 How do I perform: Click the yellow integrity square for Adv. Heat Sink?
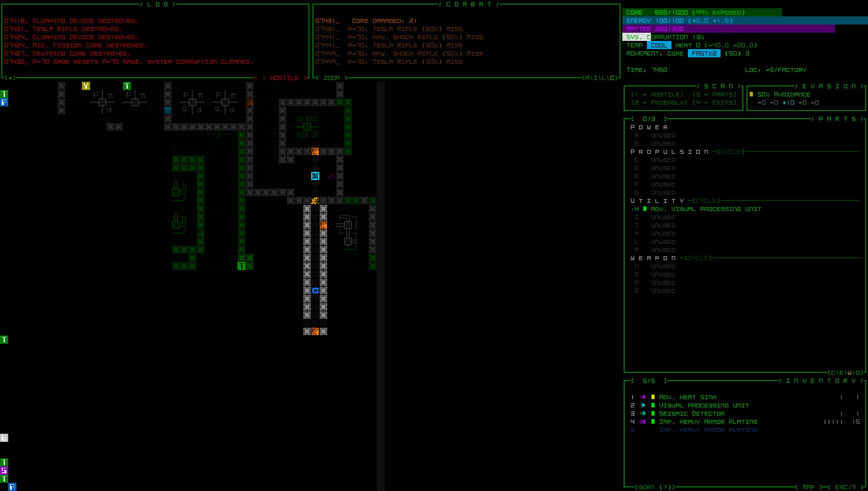tap(653, 397)
